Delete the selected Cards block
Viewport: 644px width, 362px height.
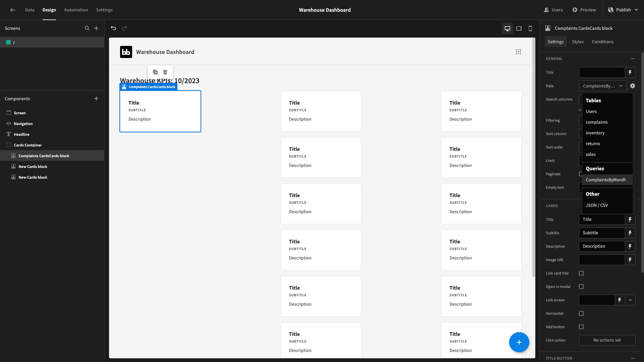coord(165,72)
